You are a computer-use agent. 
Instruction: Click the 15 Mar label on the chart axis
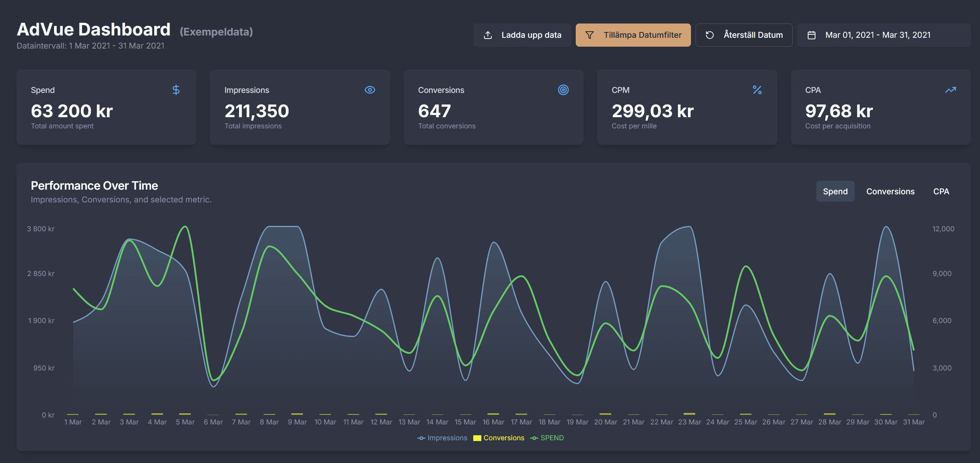(x=465, y=421)
